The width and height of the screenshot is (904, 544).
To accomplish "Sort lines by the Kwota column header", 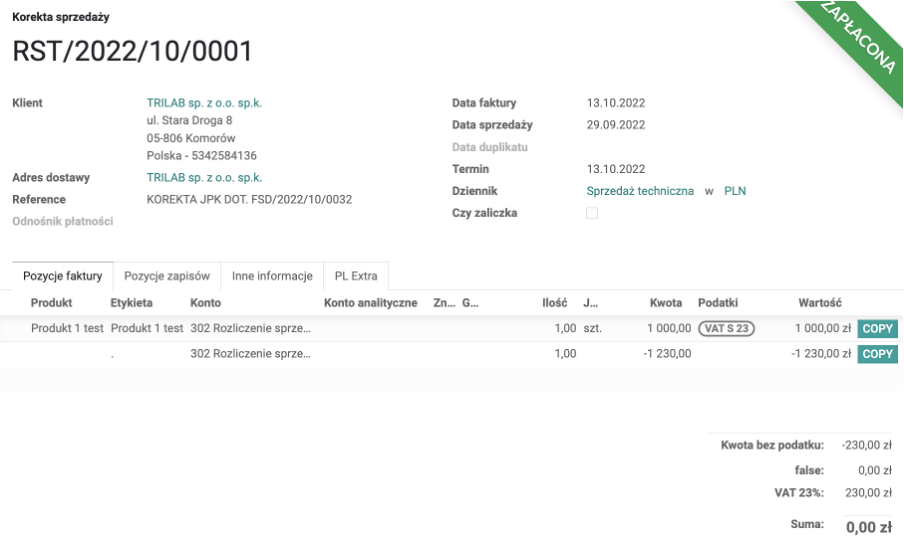I will click(665, 302).
